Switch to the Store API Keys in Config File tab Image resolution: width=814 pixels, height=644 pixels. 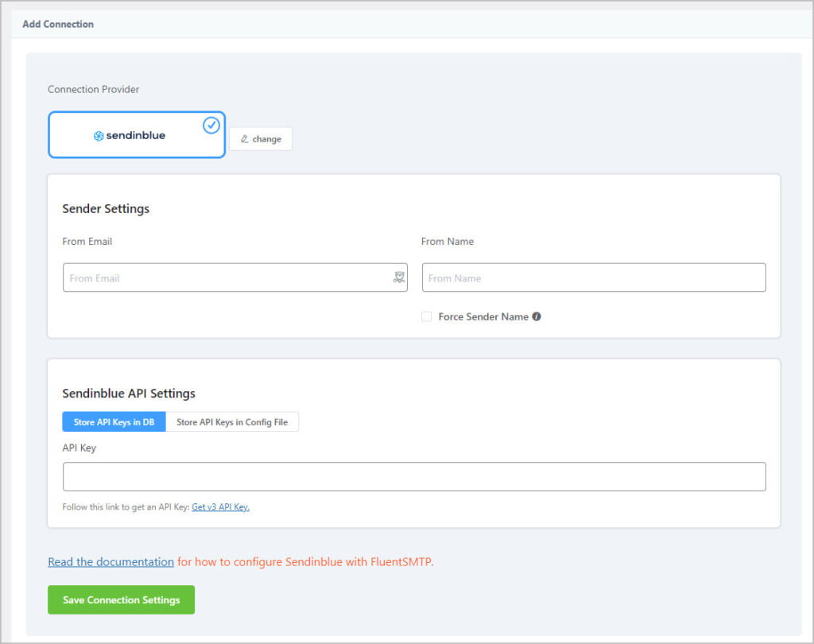(x=232, y=421)
